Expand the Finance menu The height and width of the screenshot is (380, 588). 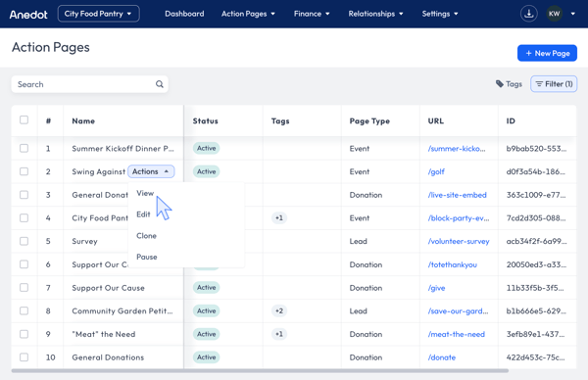[x=312, y=14]
